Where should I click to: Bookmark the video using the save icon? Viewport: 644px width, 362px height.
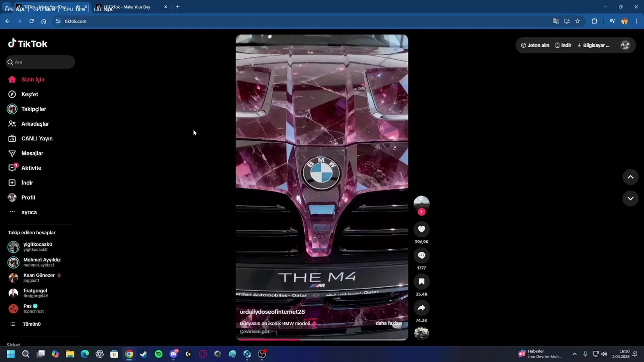[x=422, y=282]
